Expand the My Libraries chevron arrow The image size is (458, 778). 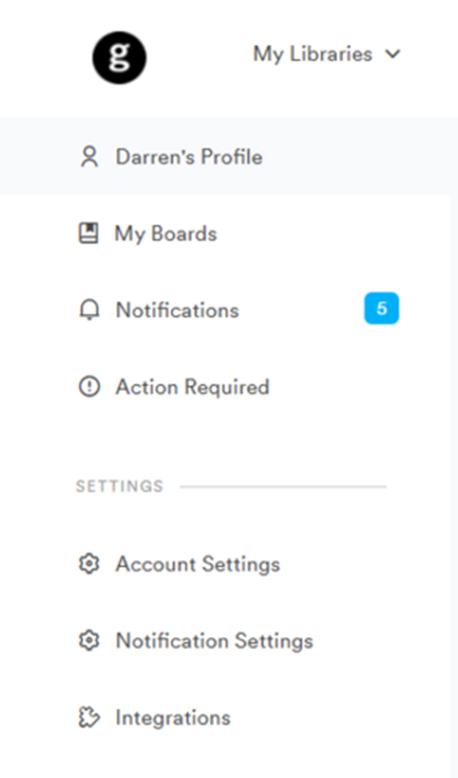pyautogui.click(x=393, y=54)
